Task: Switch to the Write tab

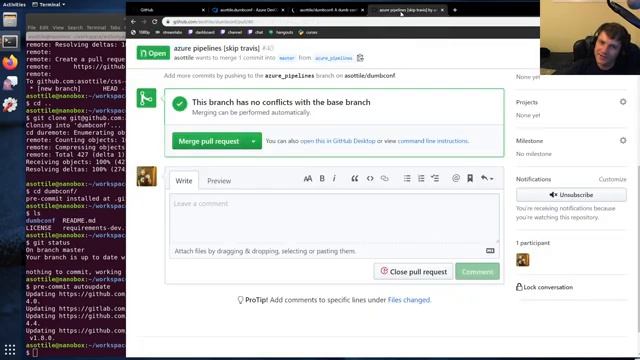Action: click(x=184, y=180)
